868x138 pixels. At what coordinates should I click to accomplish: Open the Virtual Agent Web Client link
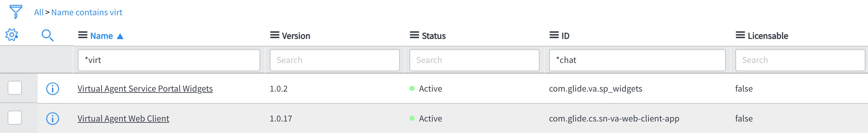tap(123, 119)
